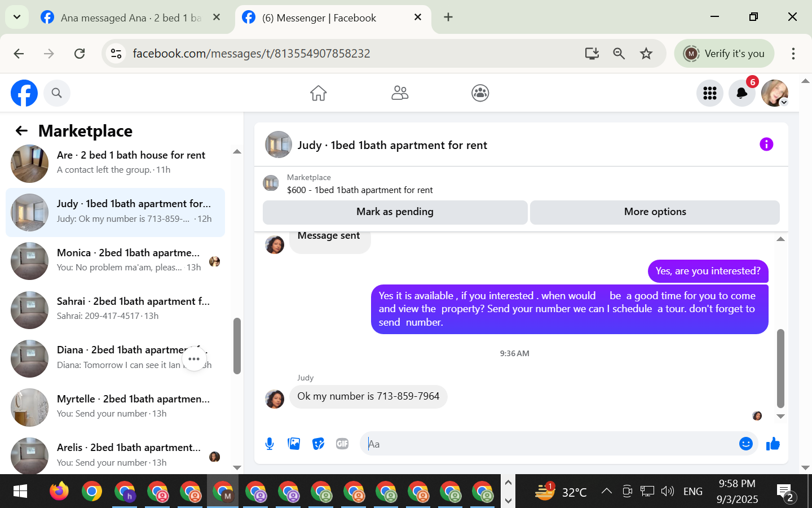812x508 pixels.
Task: Open the clock showing 9:58 PM
Action: (737, 491)
